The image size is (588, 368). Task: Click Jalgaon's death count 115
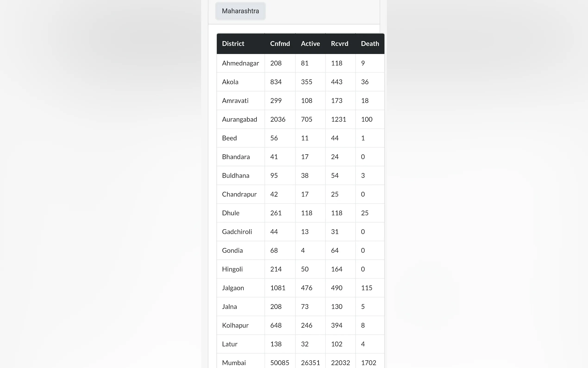coord(366,288)
